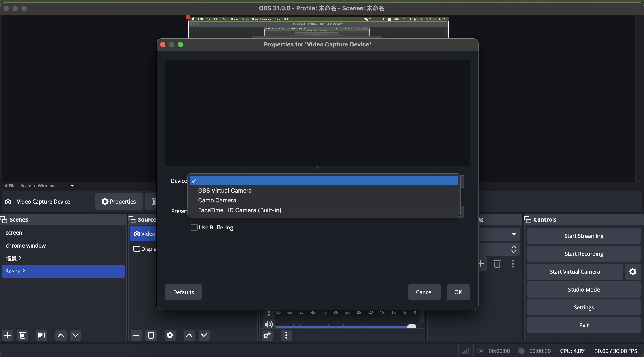
Task: Choose FaceTime HD Camera (Built-in) option
Action: 239,210
